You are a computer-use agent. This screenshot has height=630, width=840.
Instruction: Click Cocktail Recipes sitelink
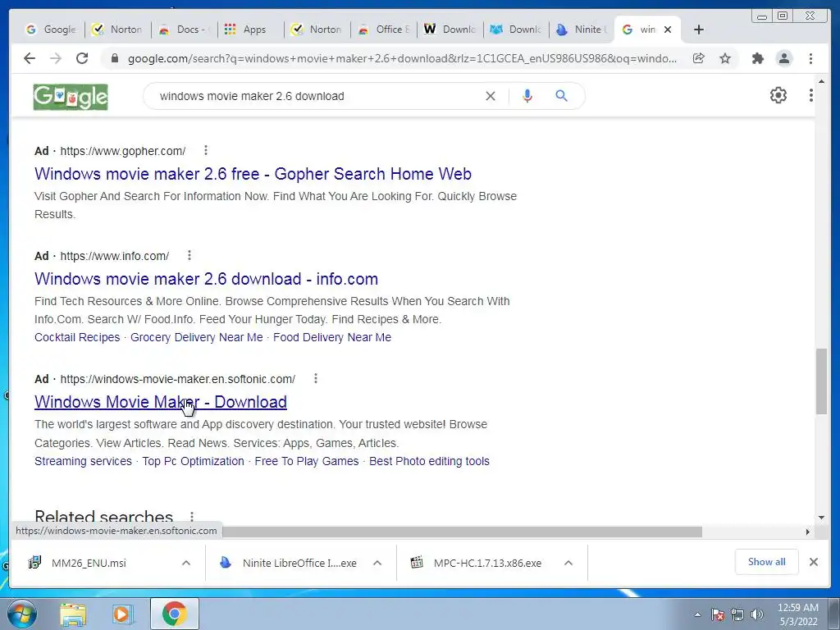point(77,337)
